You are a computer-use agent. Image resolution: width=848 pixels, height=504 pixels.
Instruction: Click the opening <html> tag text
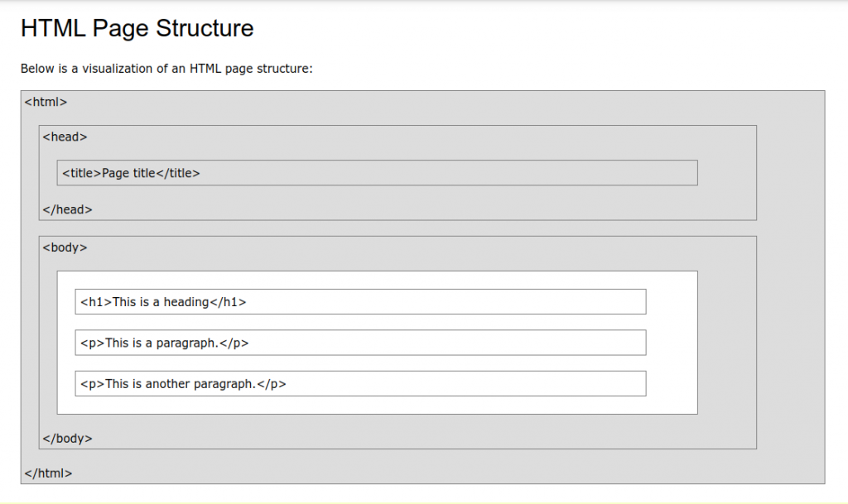pyautogui.click(x=46, y=103)
